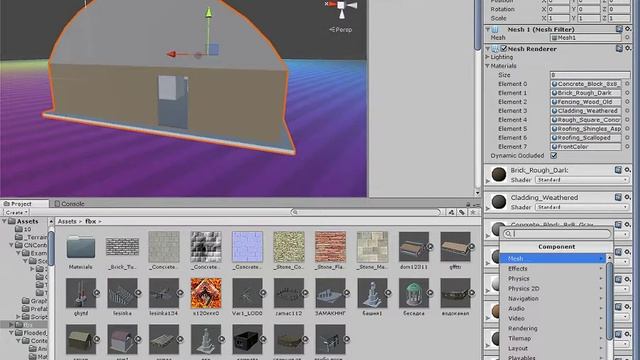
Task: Click the Materials Size input field
Action: coord(590,75)
